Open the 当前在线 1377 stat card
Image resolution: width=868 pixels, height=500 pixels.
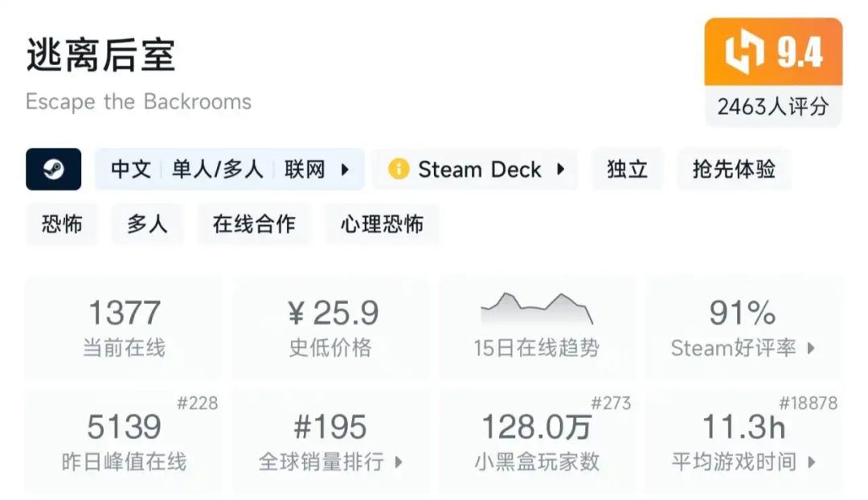click(x=124, y=326)
